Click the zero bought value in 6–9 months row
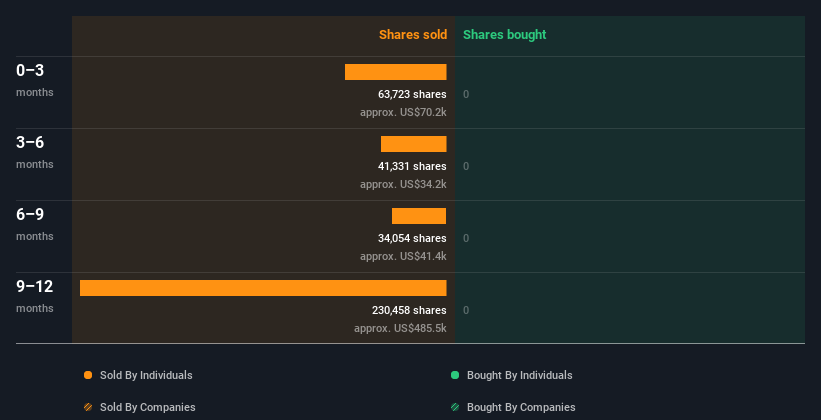Viewport: 821px width, 420px height. 466,238
